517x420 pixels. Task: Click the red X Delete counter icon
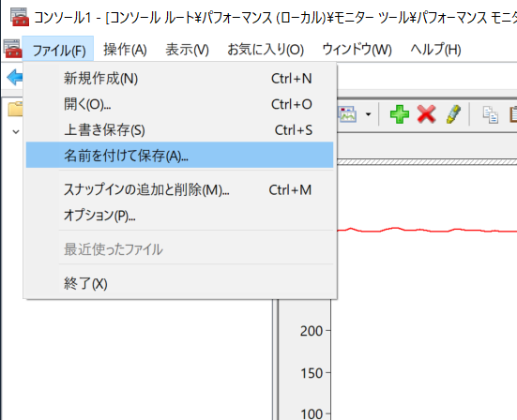click(426, 114)
